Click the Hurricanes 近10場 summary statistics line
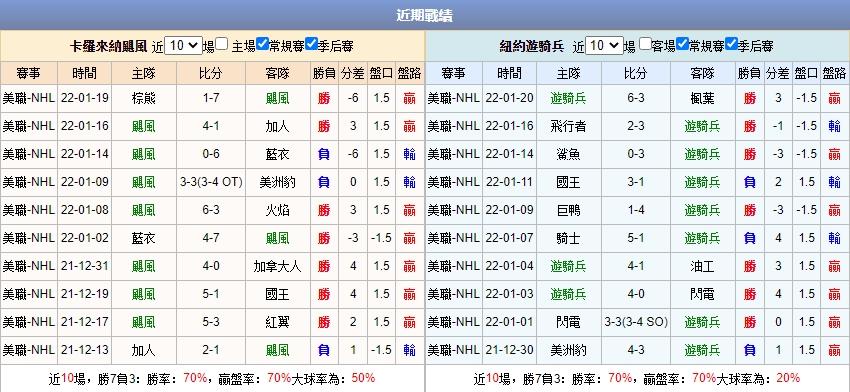 coord(211,378)
